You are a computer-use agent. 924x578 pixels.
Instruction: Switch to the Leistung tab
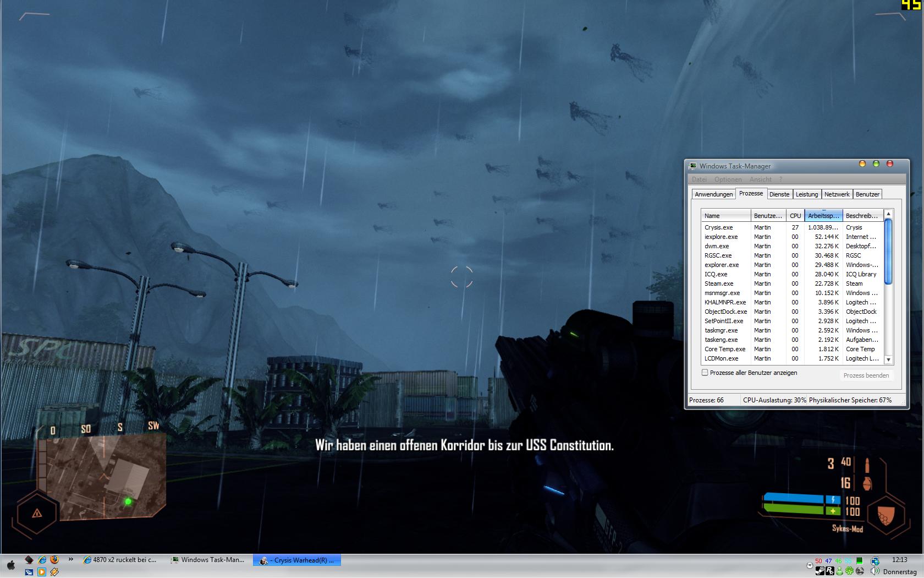(807, 194)
